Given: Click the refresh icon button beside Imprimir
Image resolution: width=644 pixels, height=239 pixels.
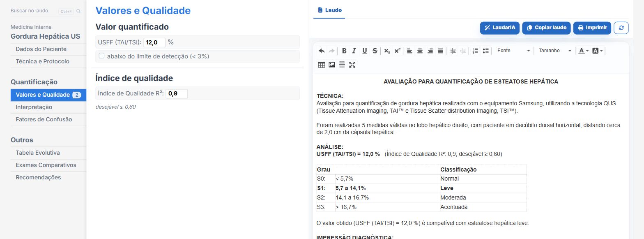Looking at the screenshot, I should click(621, 28).
